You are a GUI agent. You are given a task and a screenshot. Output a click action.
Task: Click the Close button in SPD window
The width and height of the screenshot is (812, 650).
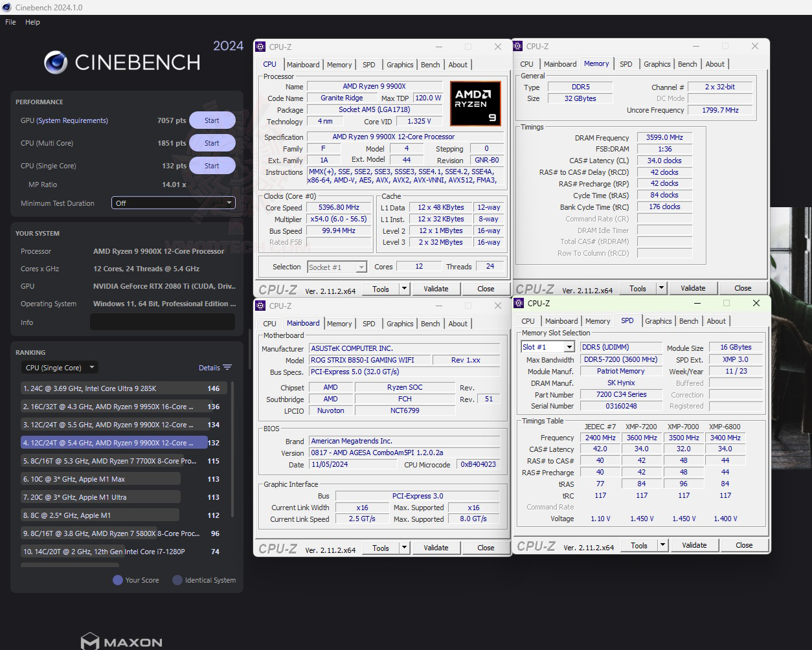(x=744, y=545)
